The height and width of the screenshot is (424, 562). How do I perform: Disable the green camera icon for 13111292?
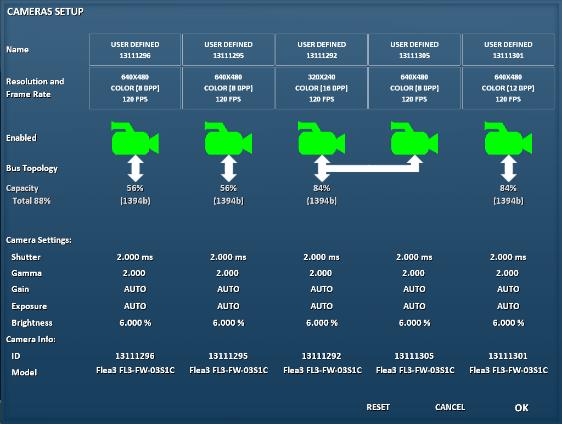(322, 138)
